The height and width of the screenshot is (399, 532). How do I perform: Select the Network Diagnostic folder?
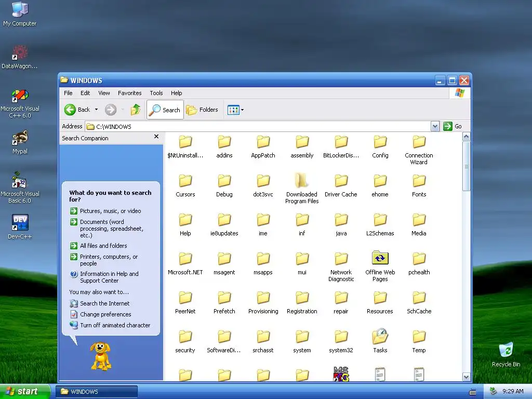tap(341, 267)
